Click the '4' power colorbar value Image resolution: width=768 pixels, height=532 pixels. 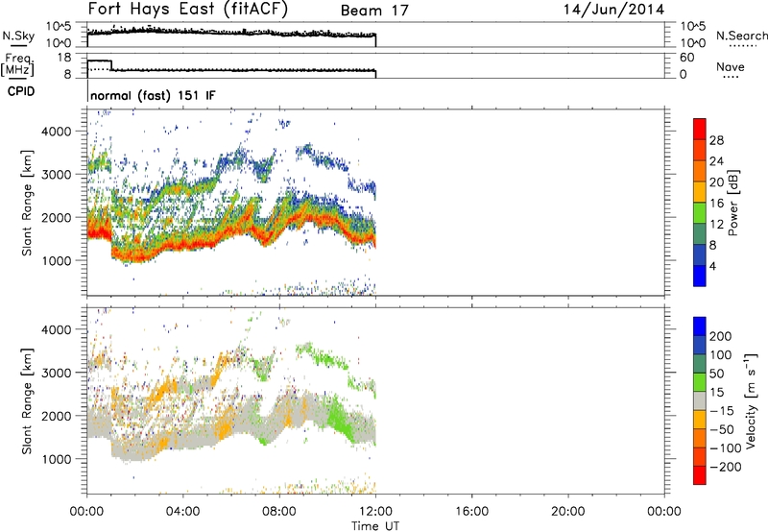click(712, 266)
